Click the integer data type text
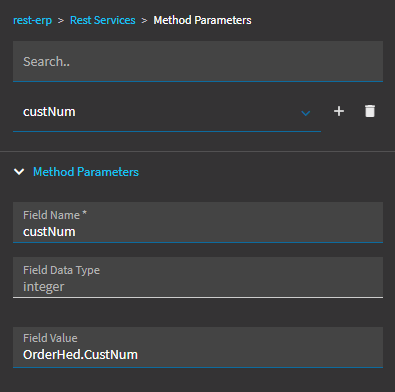 coord(44,287)
